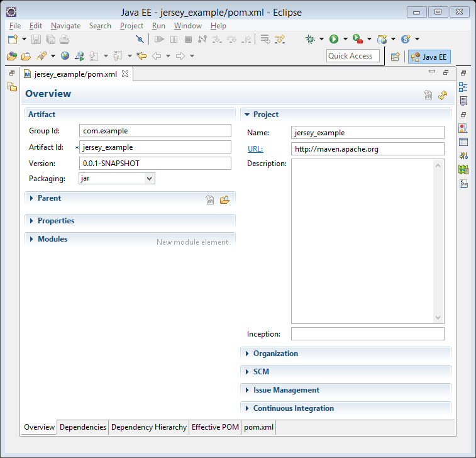Close the jersey_example/pom.xml editor tab
This screenshot has height=458, width=476.
[x=125, y=74]
